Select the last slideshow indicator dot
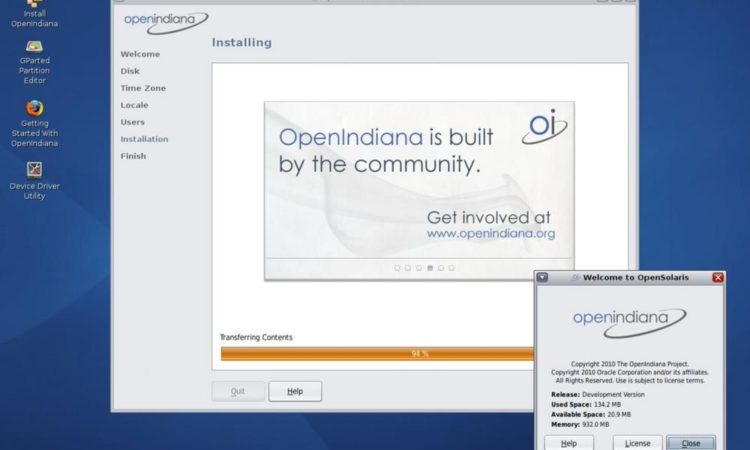 tap(452, 268)
